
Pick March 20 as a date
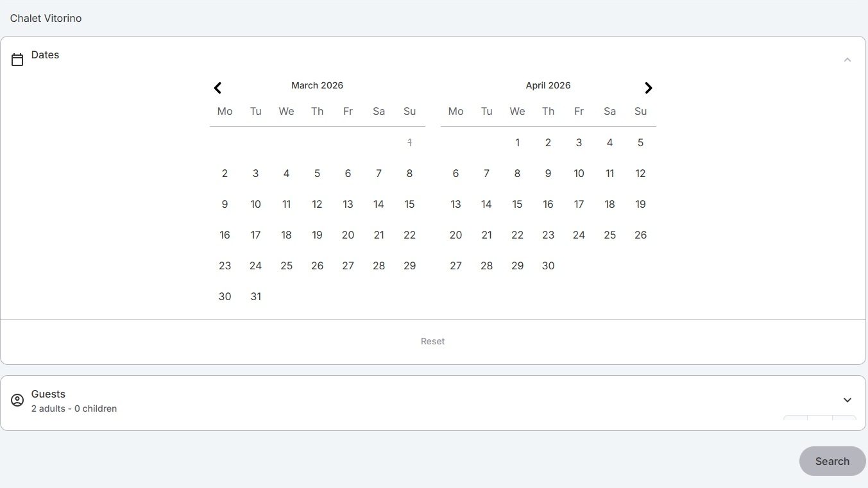[x=348, y=235]
